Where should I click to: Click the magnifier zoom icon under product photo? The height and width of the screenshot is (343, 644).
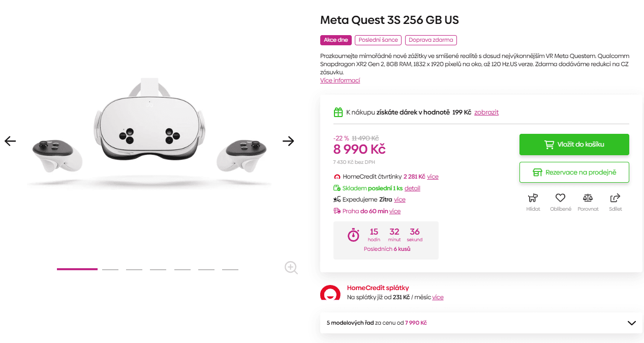(291, 267)
